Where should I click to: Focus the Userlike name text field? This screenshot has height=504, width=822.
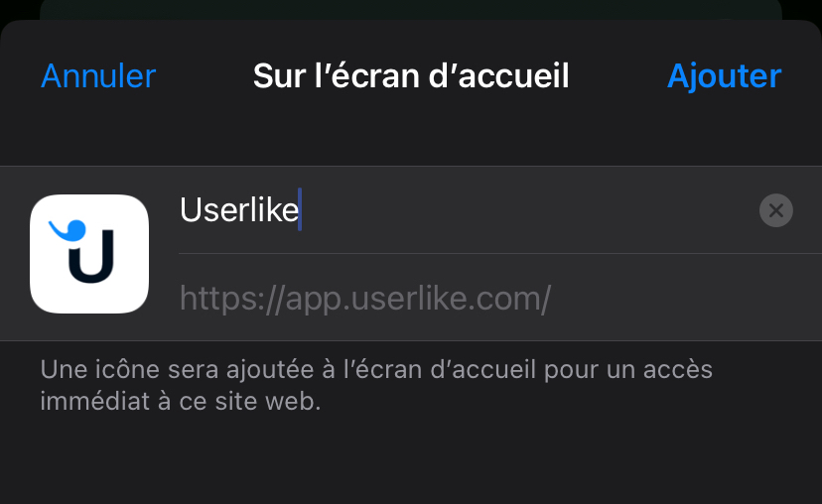point(467,210)
